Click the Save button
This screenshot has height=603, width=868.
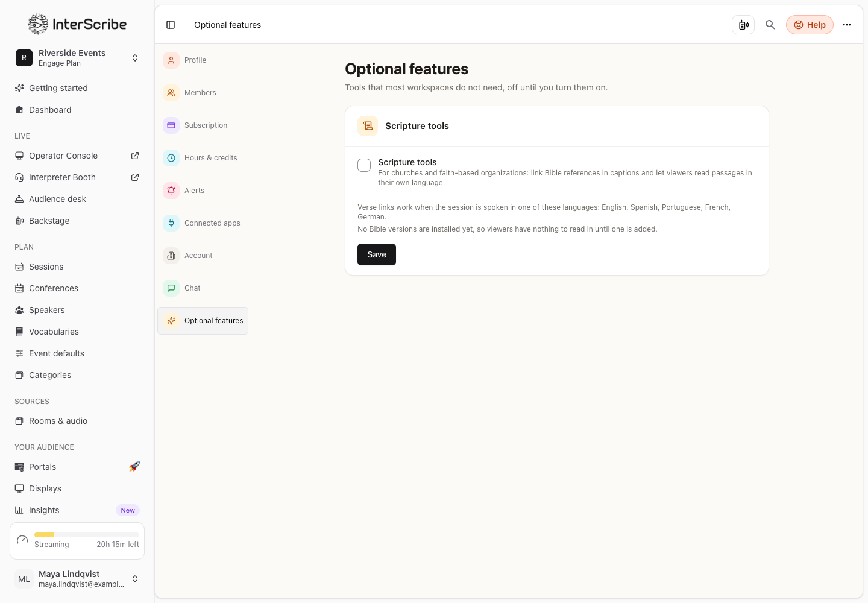pyautogui.click(x=377, y=254)
